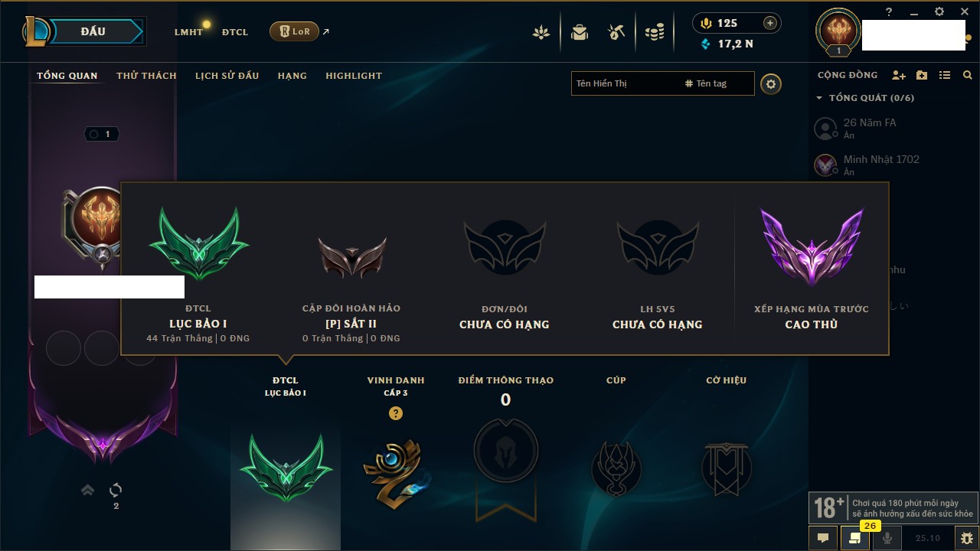This screenshot has height=551, width=980.
Task: Click the missions icon with badge 26
Action: point(854,538)
